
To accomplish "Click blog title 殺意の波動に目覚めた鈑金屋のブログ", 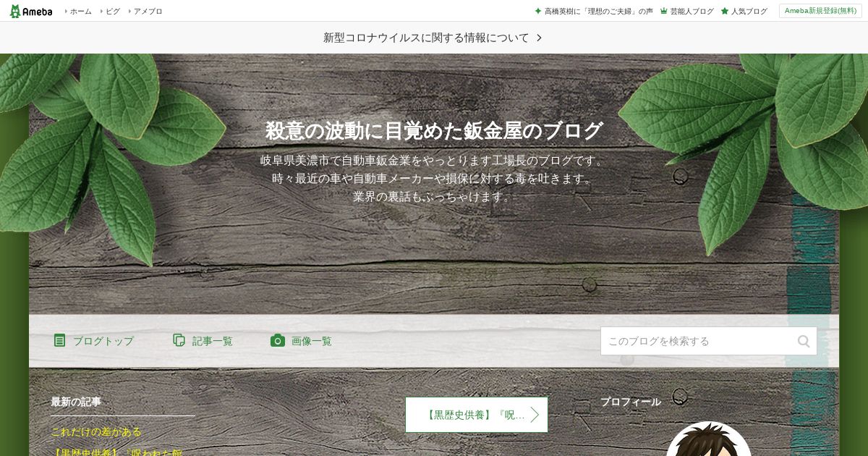I will (x=434, y=131).
